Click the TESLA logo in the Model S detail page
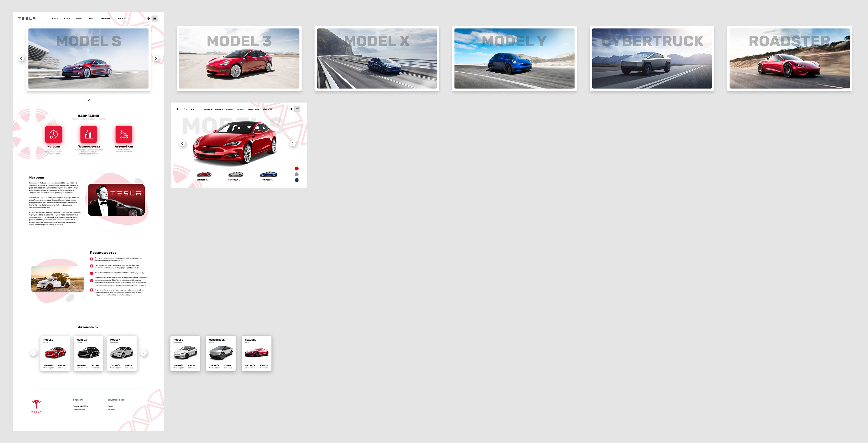 (x=185, y=109)
